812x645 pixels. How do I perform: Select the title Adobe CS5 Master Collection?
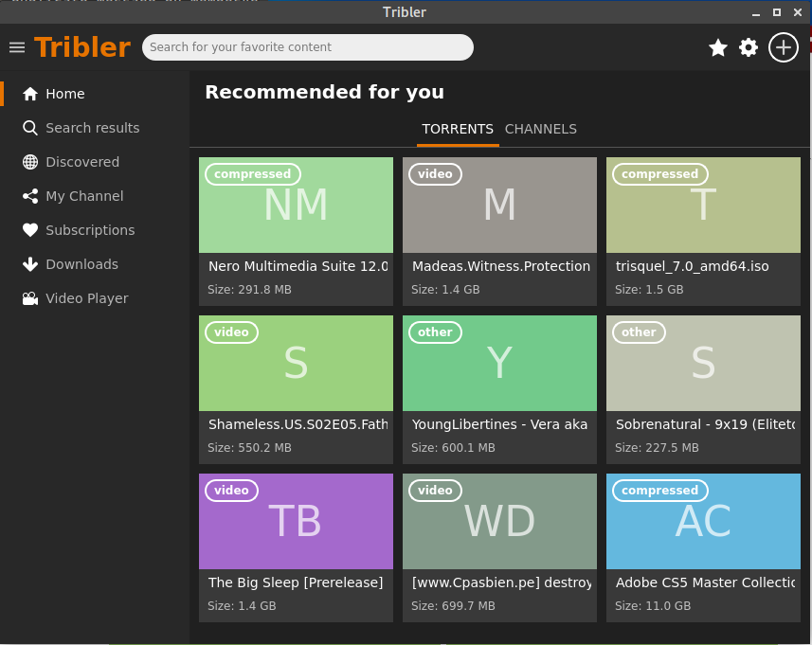click(705, 582)
